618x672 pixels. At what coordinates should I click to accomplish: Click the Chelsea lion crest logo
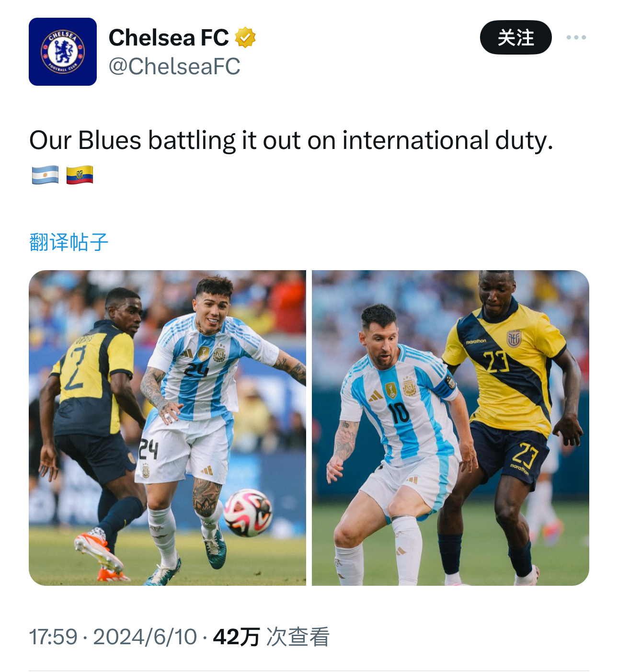pos(63,52)
